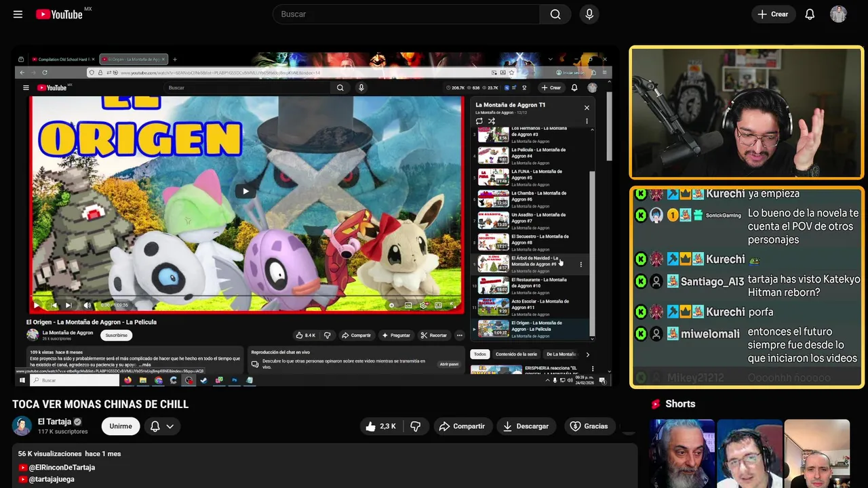Open the YouTube guide hamburger menu
Screen dimensions: 868x488
pyautogui.click(x=18, y=14)
